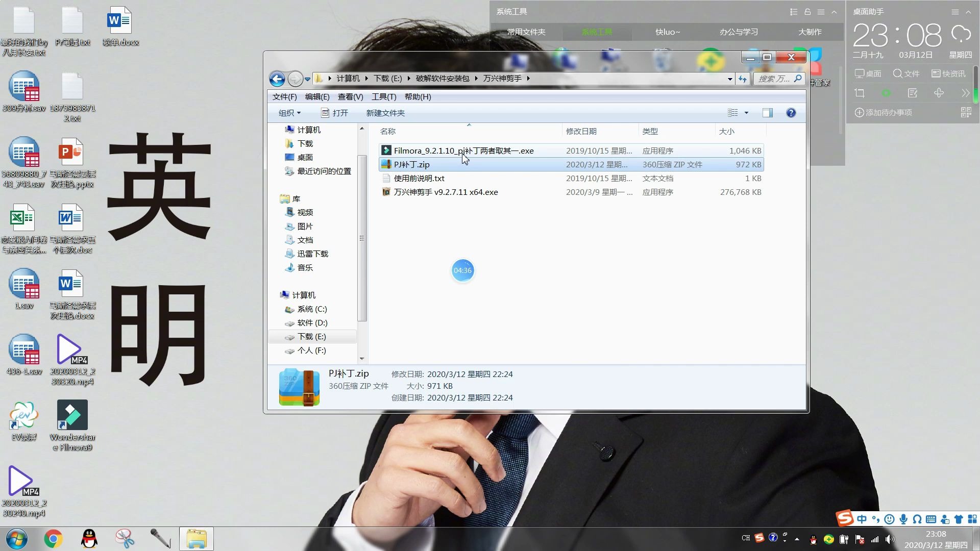Open 下载 in the navigation pane favorites
980x551 pixels.
[305, 143]
